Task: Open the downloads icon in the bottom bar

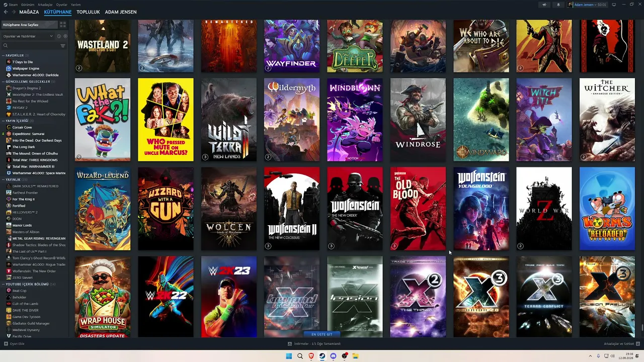Action: [290, 344]
